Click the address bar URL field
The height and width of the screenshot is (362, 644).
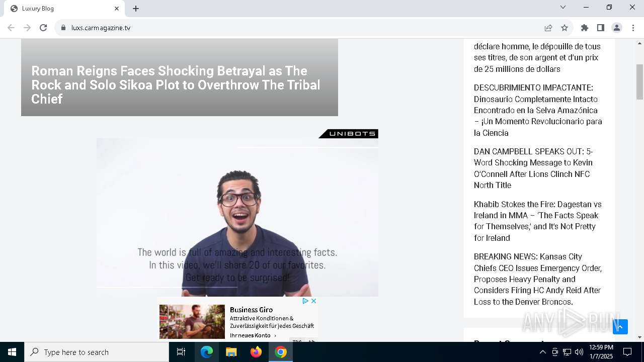point(302,28)
